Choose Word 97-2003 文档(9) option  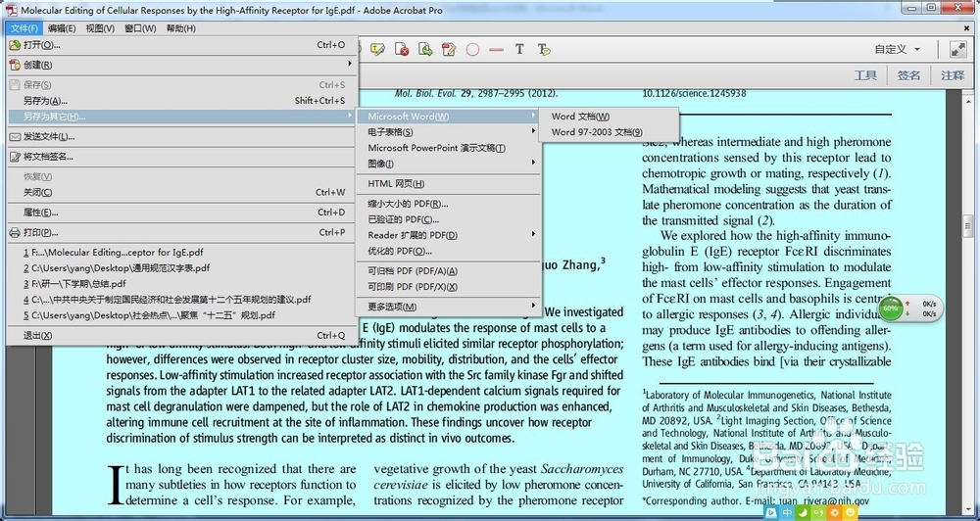(x=610, y=132)
